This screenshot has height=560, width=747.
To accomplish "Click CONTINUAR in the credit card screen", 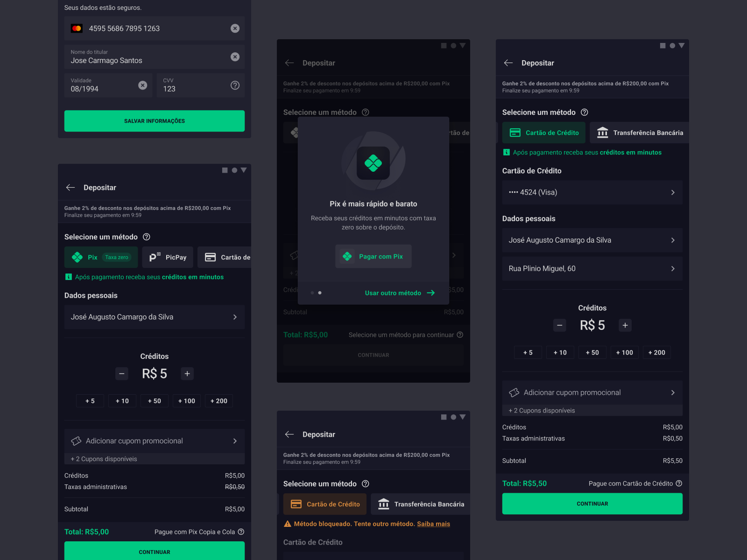I will (x=592, y=504).
